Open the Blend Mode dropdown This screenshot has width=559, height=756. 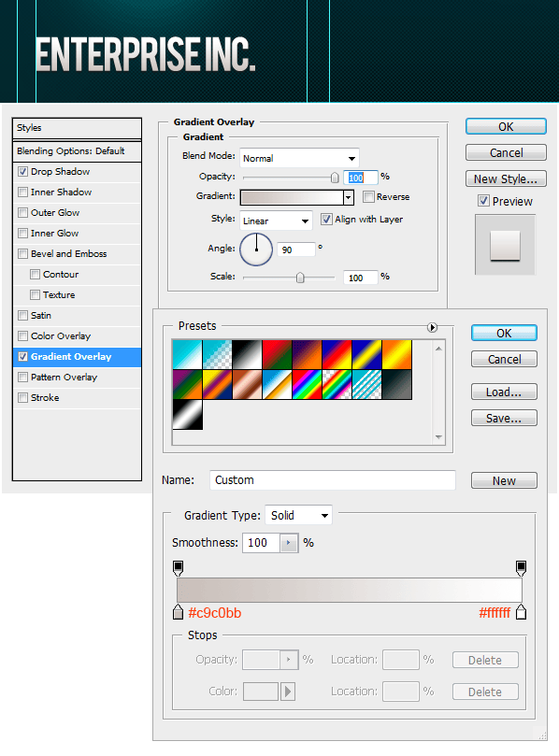pyautogui.click(x=299, y=158)
